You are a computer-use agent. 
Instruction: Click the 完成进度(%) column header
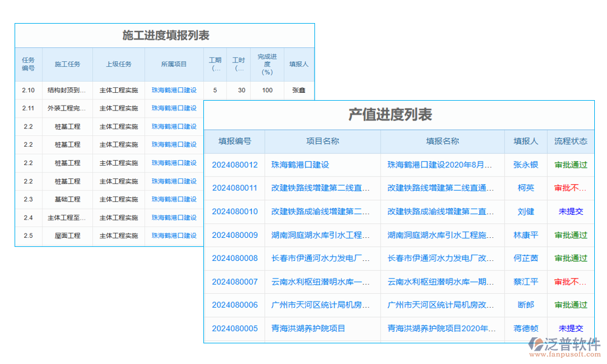tap(266, 64)
